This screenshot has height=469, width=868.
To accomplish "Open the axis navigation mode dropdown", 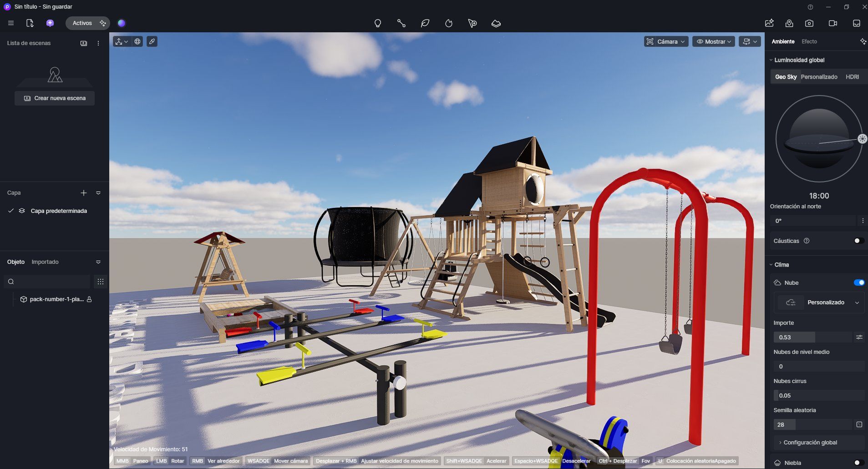I will (122, 41).
